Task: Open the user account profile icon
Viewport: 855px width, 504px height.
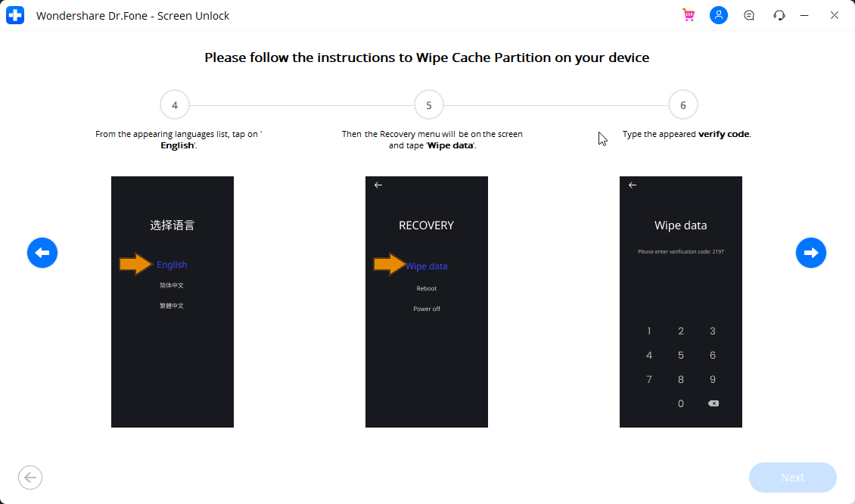Action: (719, 15)
